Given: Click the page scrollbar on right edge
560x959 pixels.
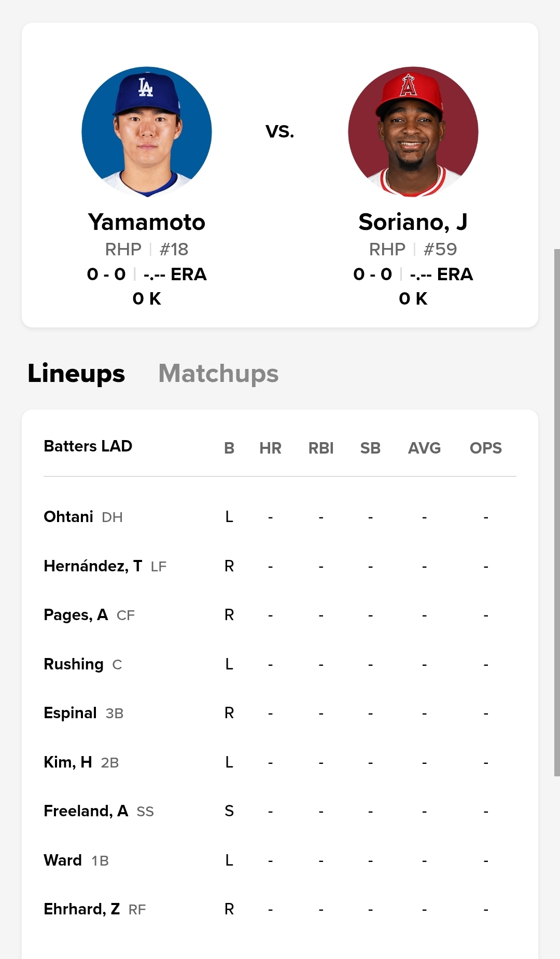Looking at the screenshot, I should click(x=556, y=512).
